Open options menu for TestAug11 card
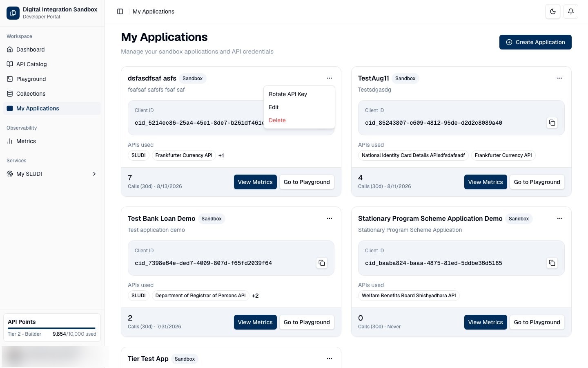Screen dimensions: 588x368 click(x=560, y=78)
